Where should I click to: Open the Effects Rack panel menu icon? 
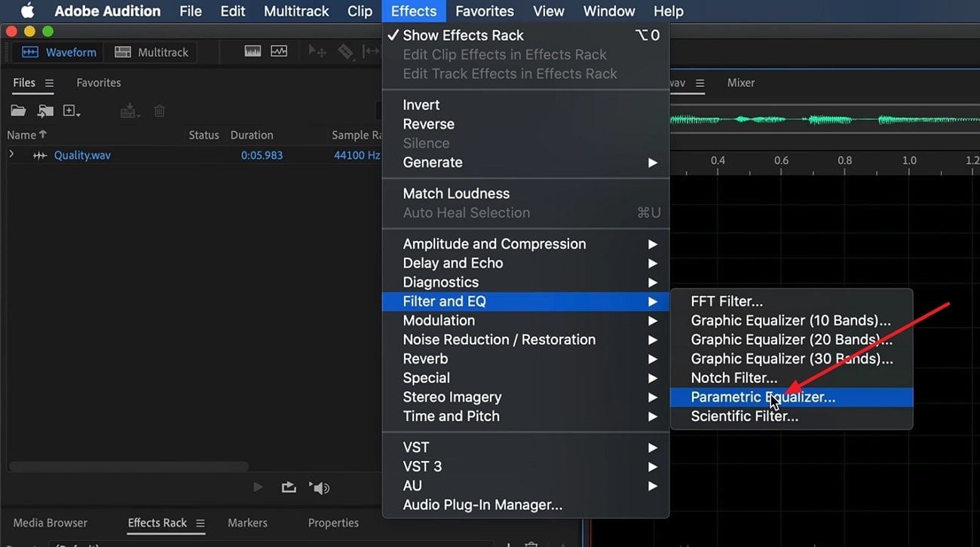201,523
